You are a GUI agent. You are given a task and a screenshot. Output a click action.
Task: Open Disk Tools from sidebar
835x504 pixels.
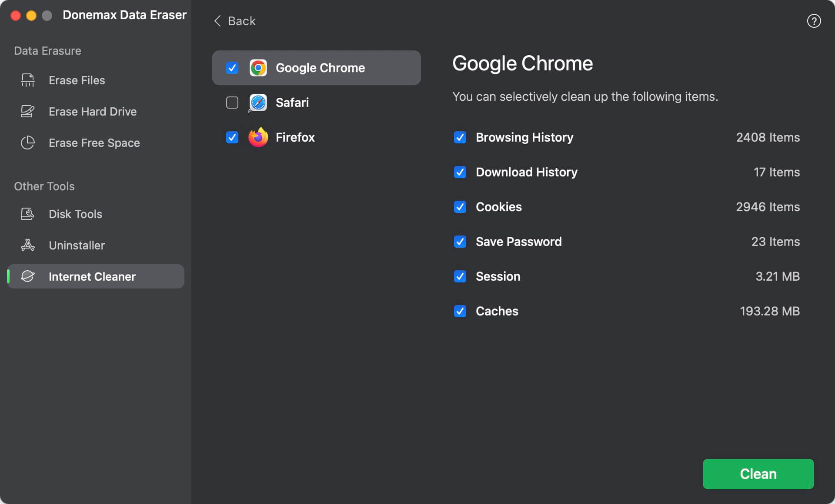pyautogui.click(x=96, y=214)
